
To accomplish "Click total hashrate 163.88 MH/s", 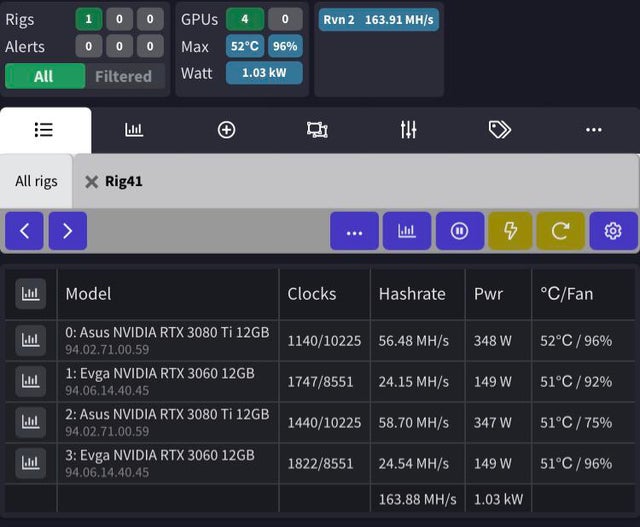I will (418, 499).
